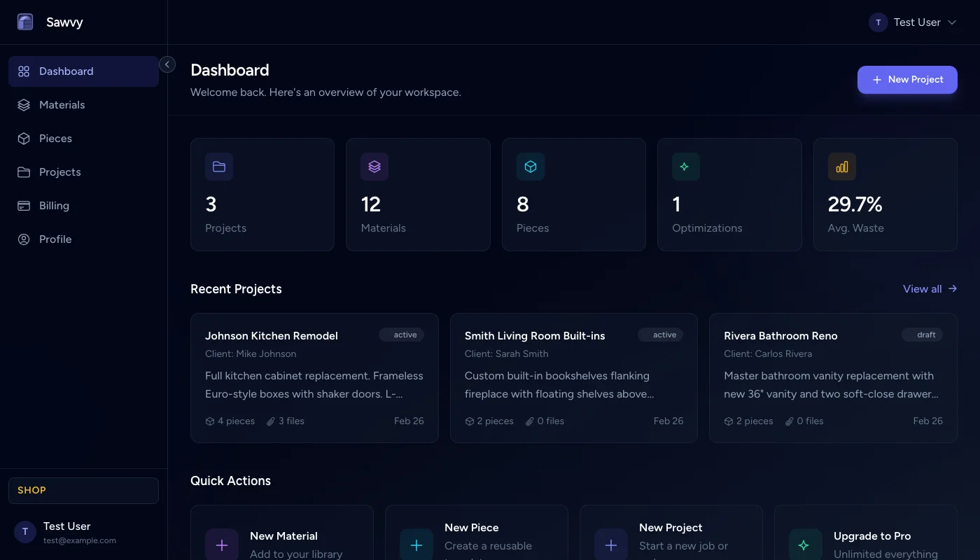The image size is (980, 560).
Task: Click the sparkle icon on the Optimizations stat card
Action: [685, 167]
